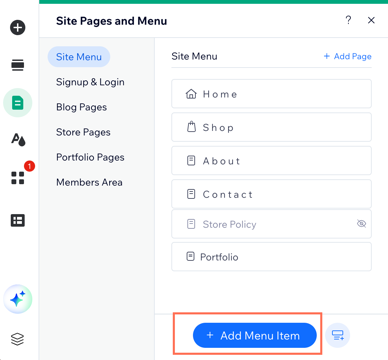
Task: Open the Signup & Login section
Action: point(90,82)
